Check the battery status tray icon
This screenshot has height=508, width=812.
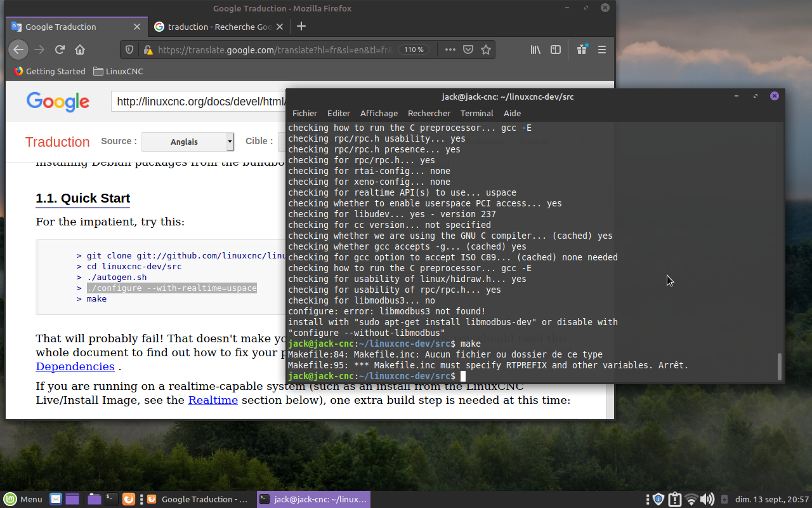724,499
